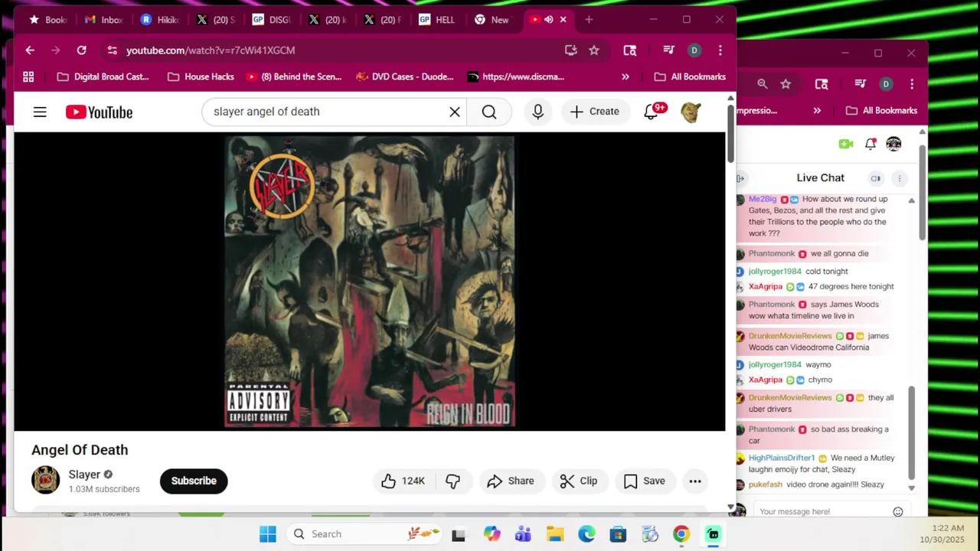Viewport: 980px width, 551px height.
Task: Click the zoom indicator in the back window address bar
Action: tap(763, 83)
